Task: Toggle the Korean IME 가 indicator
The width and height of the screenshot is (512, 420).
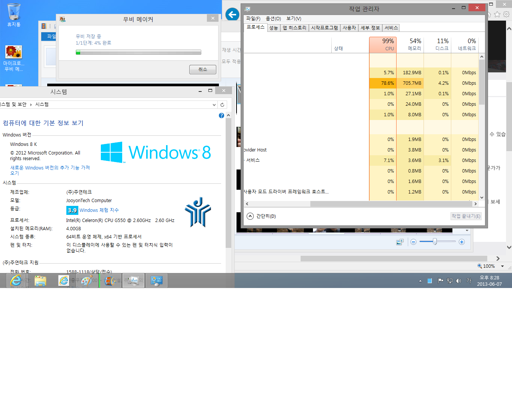Action: pos(469,281)
